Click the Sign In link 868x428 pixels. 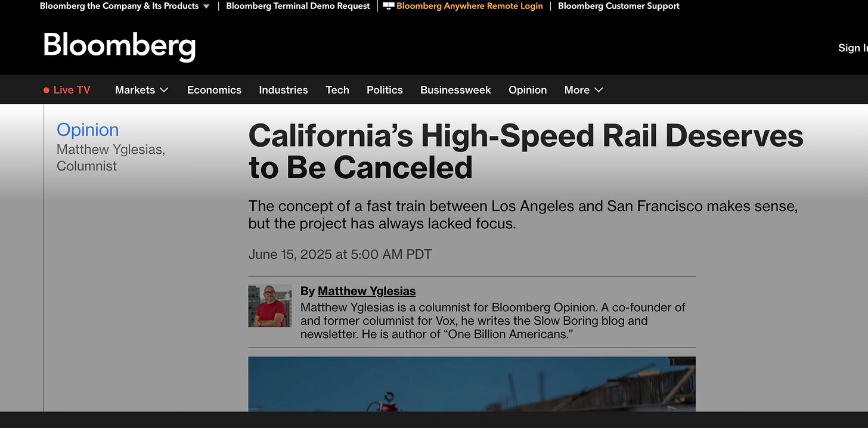pos(852,48)
